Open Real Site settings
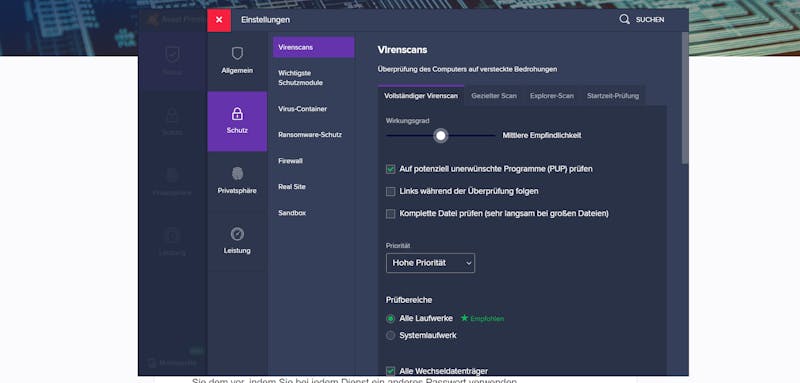 pos(292,187)
